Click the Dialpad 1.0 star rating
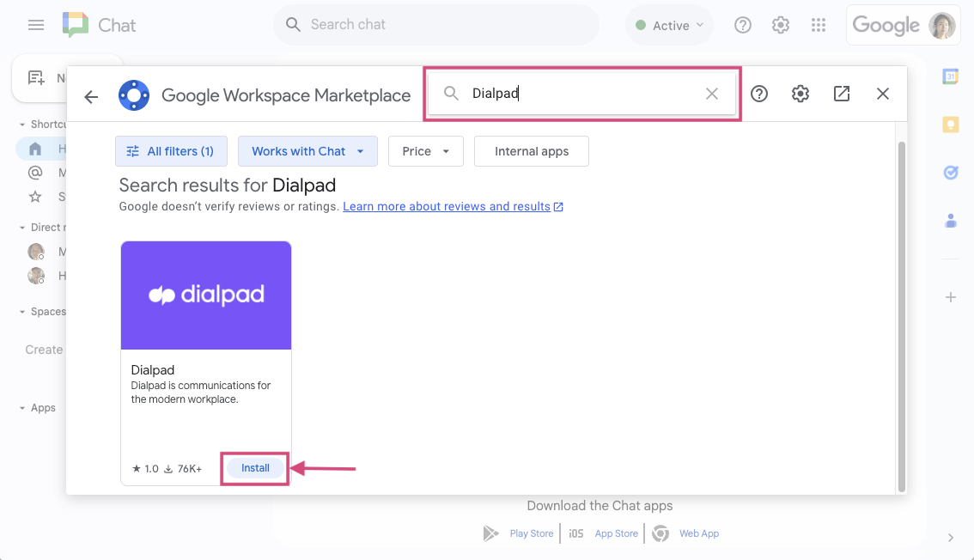Screen dimensions: 974x560 (x=145, y=469)
